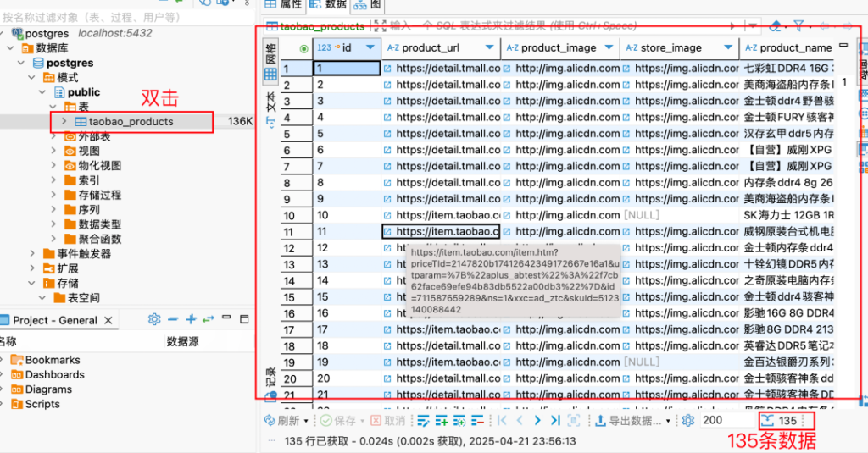Click the filter funnel icon in filter bar

798,26
